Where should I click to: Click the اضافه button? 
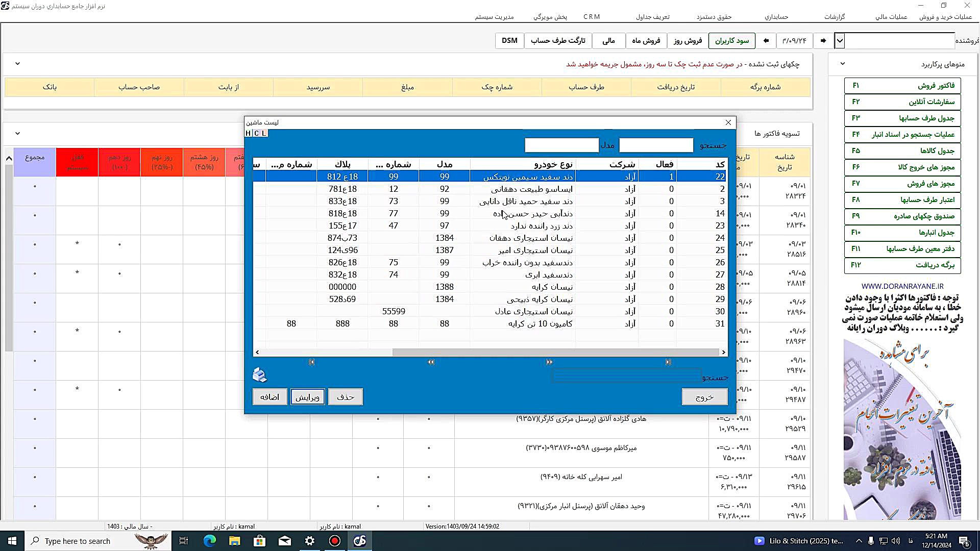269,397
